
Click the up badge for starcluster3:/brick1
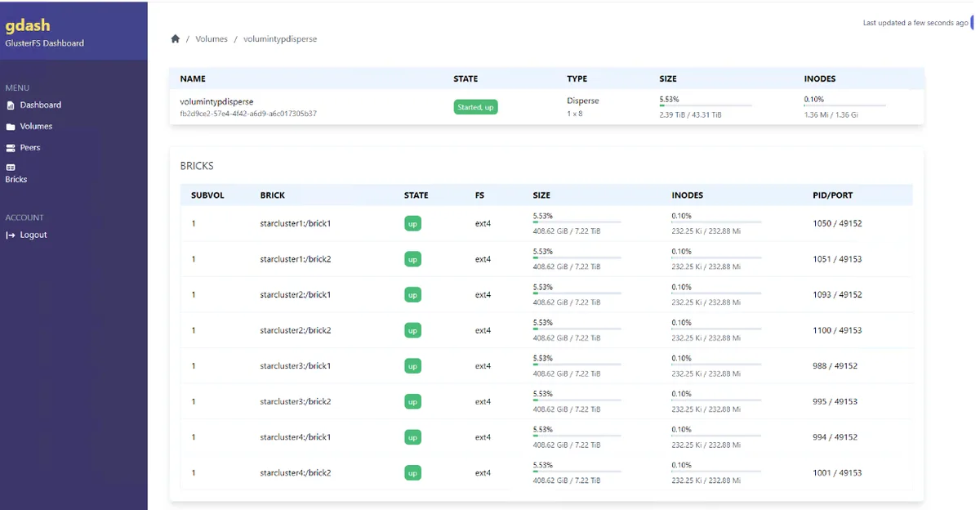coord(413,366)
